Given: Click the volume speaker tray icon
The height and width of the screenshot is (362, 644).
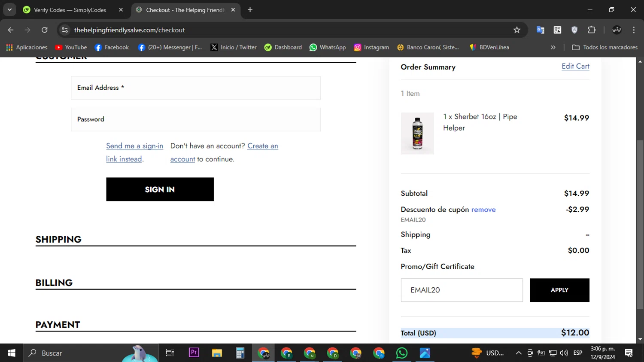Looking at the screenshot, I should click(564, 353).
